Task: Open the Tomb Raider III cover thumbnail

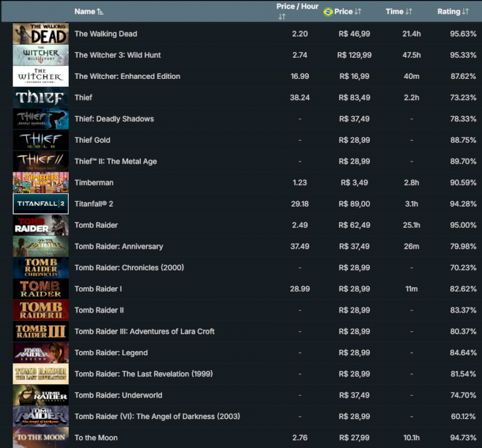Action: click(x=40, y=331)
